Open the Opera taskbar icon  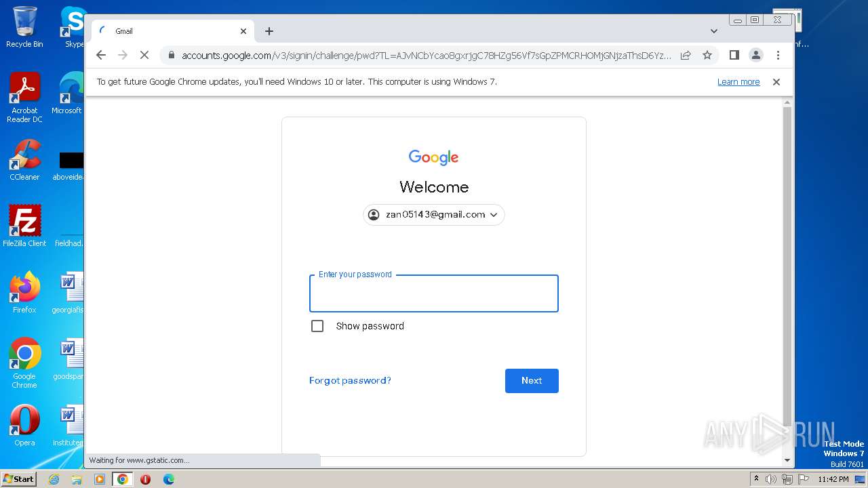[145, 479]
